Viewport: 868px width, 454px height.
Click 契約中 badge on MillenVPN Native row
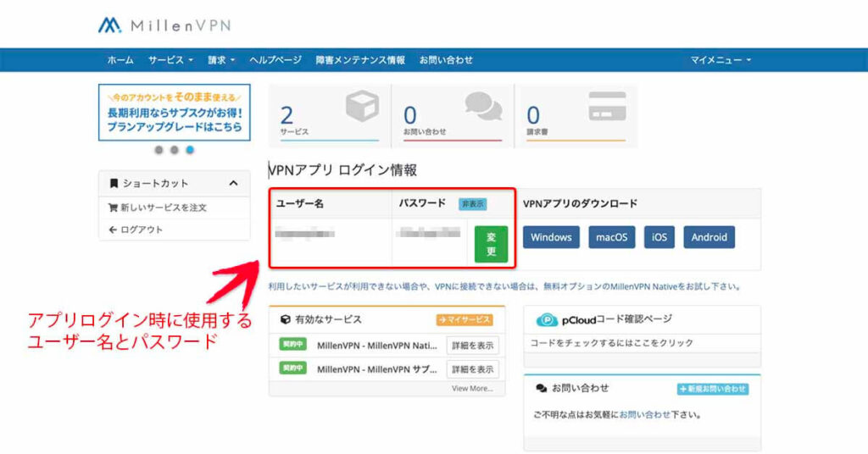tap(292, 345)
